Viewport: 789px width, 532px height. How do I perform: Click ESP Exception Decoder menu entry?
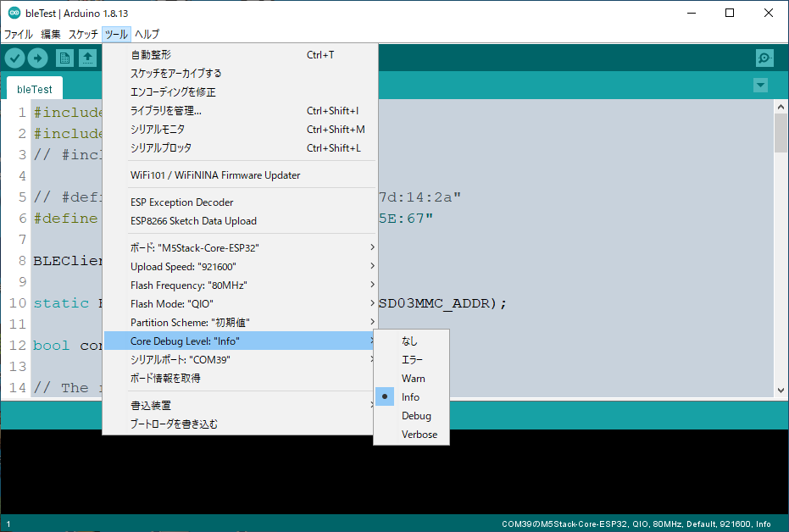tap(181, 202)
